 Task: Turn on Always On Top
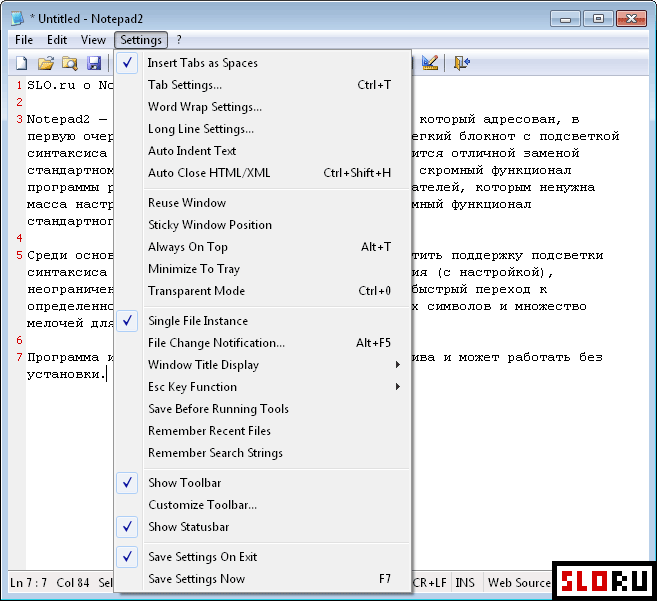(x=262, y=247)
